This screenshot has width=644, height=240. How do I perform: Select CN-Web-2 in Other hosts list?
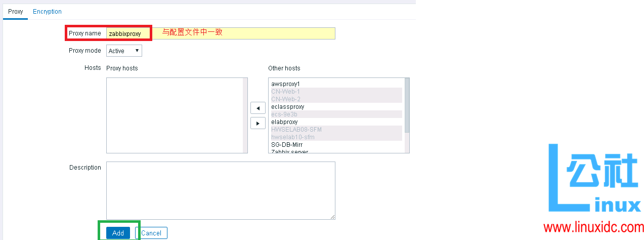[x=336, y=99]
